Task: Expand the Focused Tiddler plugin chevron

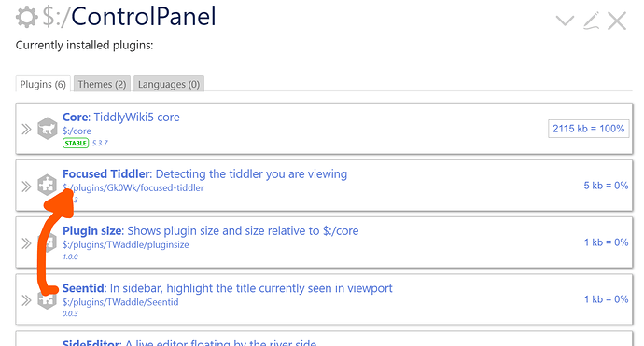Action: tap(26, 187)
